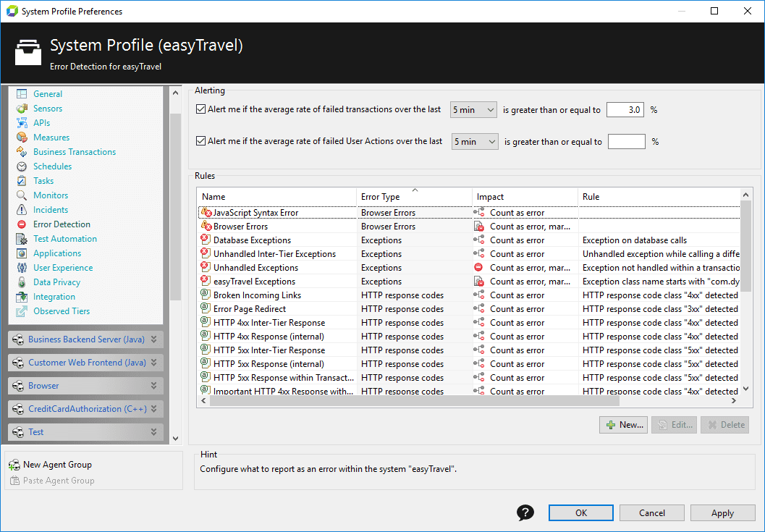
Task: Click the General icon in sidebar
Action: tap(22, 93)
